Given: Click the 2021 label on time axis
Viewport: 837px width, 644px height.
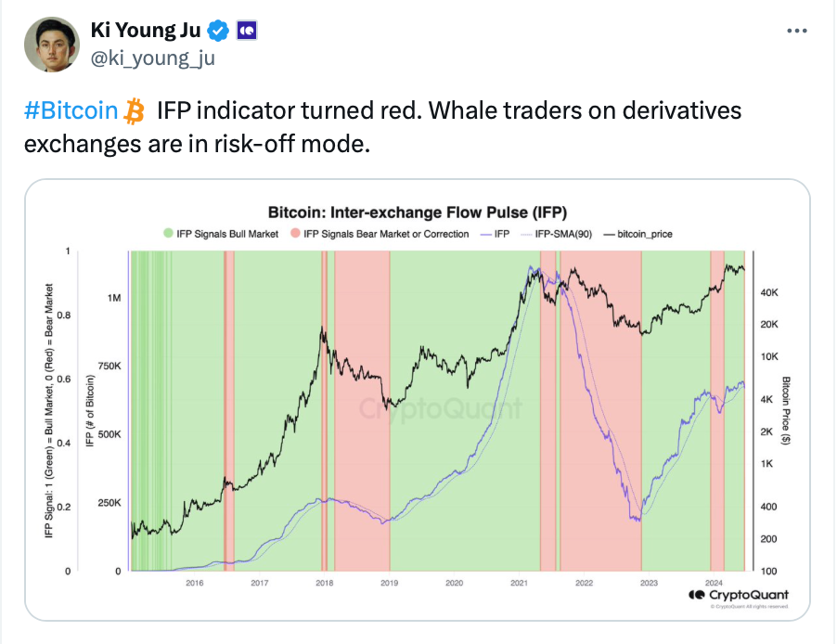Looking at the screenshot, I should pyautogui.click(x=519, y=583).
